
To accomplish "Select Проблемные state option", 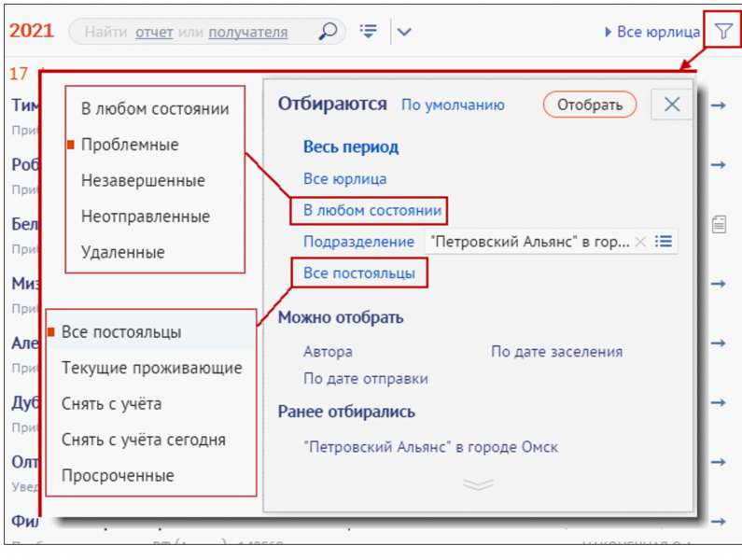I will point(130,145).
